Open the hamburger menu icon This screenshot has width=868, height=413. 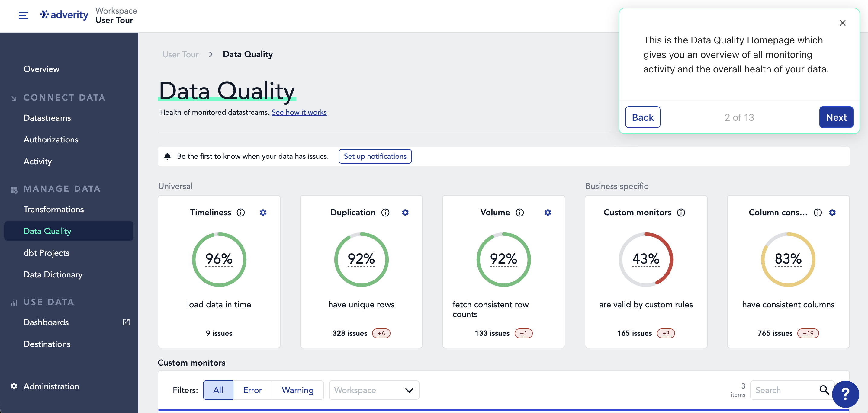pyautogui.click(x=23, y=15)
